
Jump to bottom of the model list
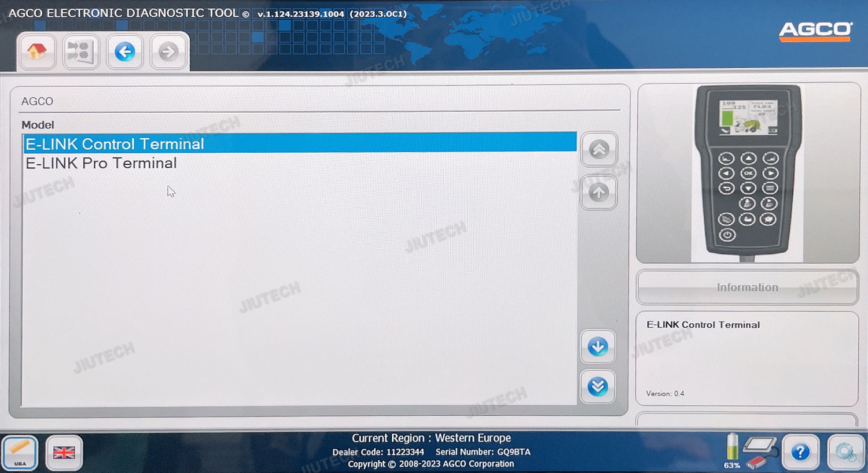[x=598, y=386]
